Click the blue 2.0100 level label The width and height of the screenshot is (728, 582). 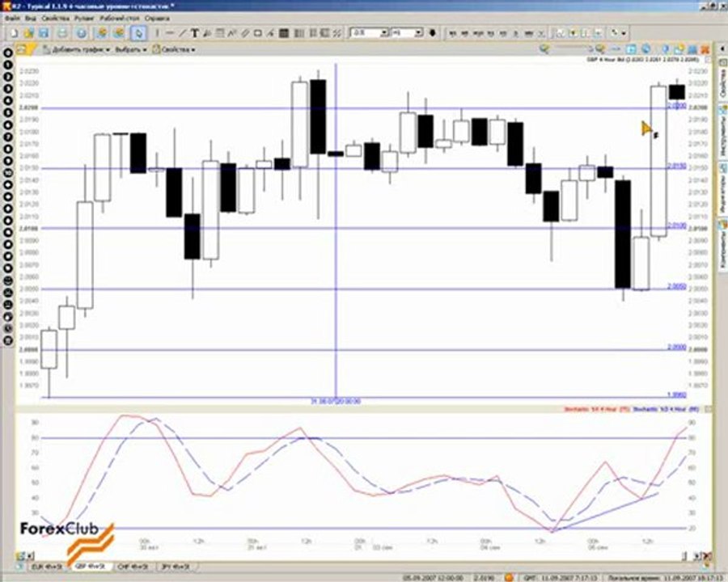676,226
